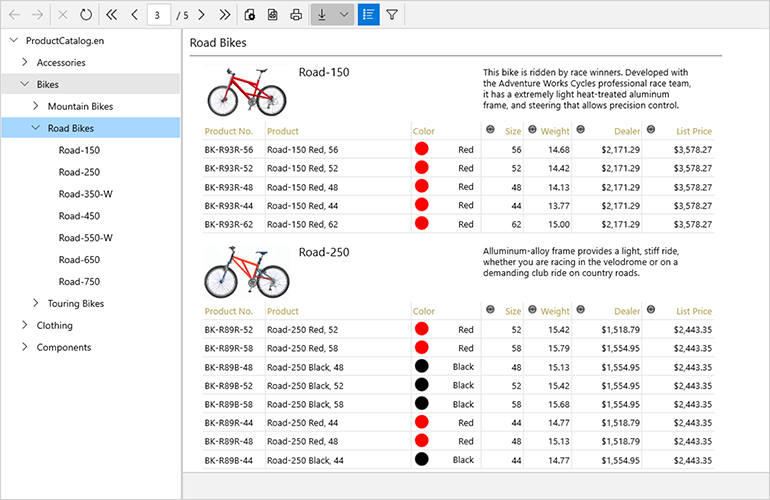The width and height of the screenshot is (770, 500).
Task: Print the report
Action: point(296,15)
